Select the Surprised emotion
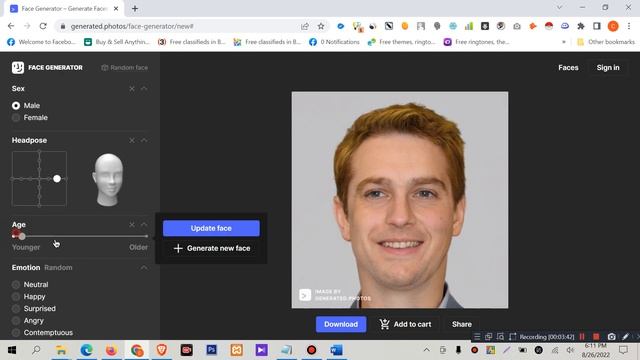Screen dimensions: 640x360 16,309
